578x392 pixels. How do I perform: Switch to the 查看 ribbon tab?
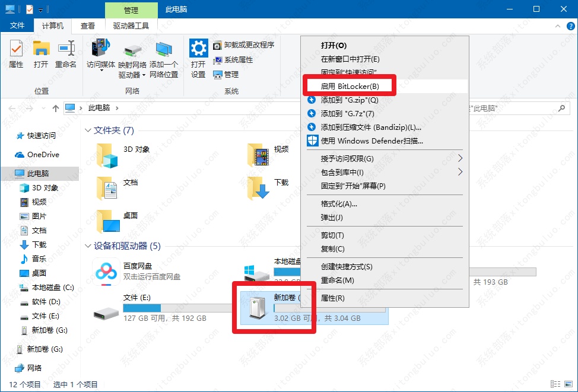88,26
